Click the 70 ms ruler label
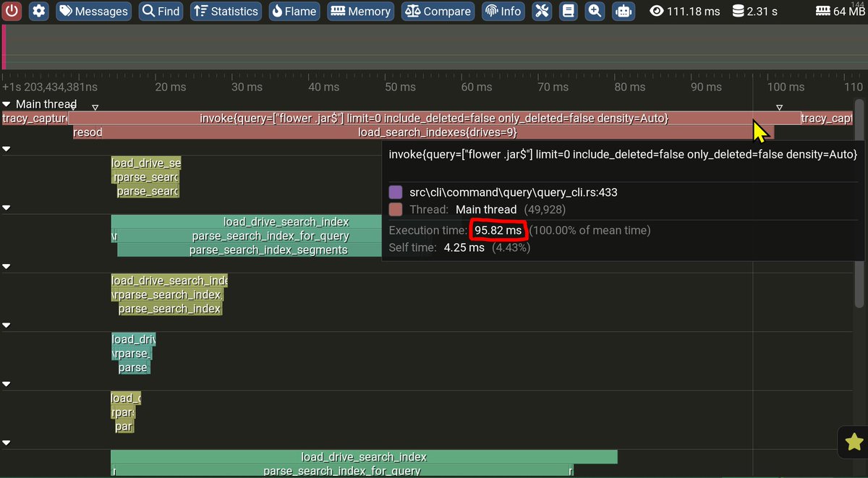The image size is (868, 478). pyautogui.click(x=553, y=87)
